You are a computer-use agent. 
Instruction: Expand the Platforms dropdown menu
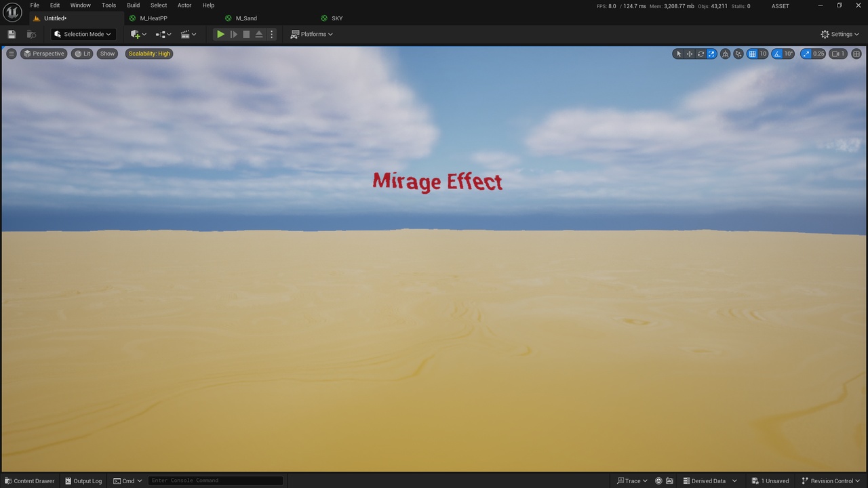[x=312, y=34]
